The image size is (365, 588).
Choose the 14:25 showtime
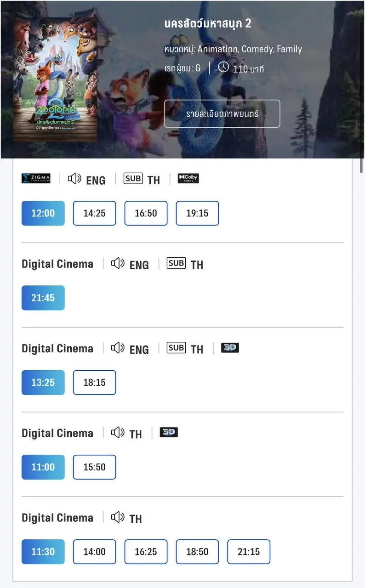point(94,213)
